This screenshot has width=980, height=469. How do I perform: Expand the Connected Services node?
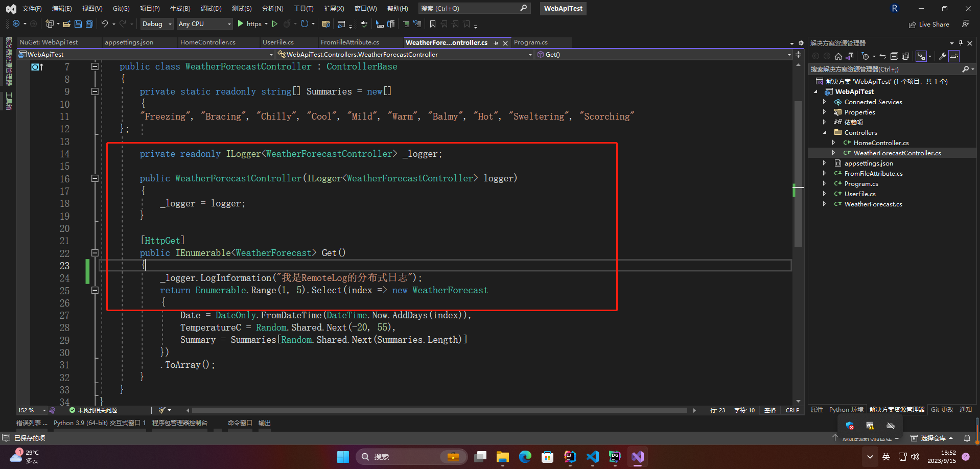click(x=825, y=102)
